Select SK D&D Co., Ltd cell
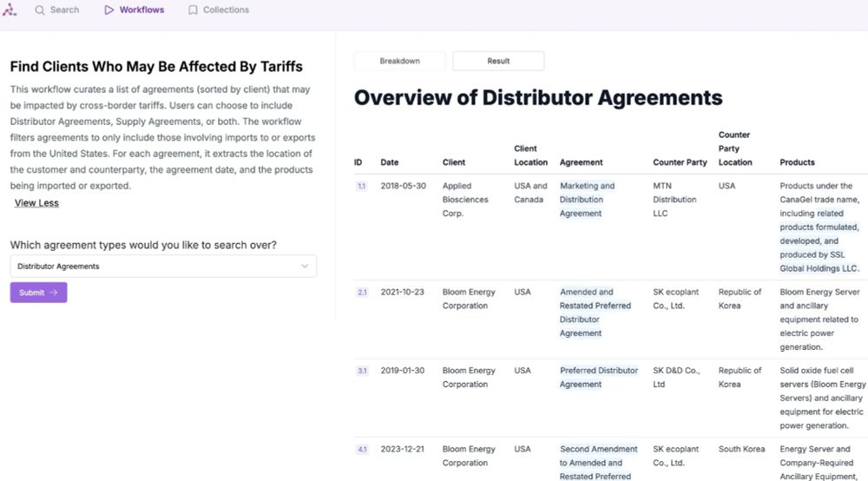The height and width of the screenshot is (481, 868). (676, 377)
